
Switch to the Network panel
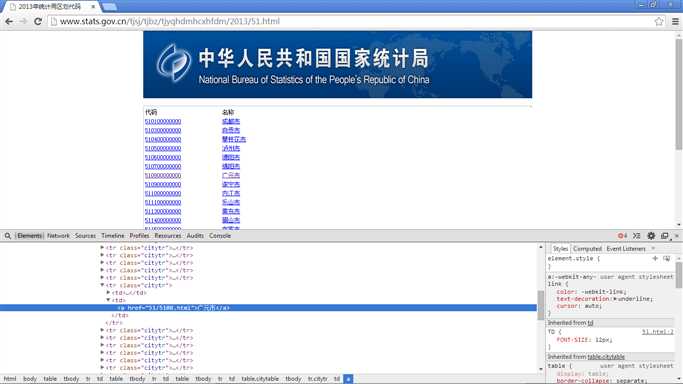(x=58, y=236)
